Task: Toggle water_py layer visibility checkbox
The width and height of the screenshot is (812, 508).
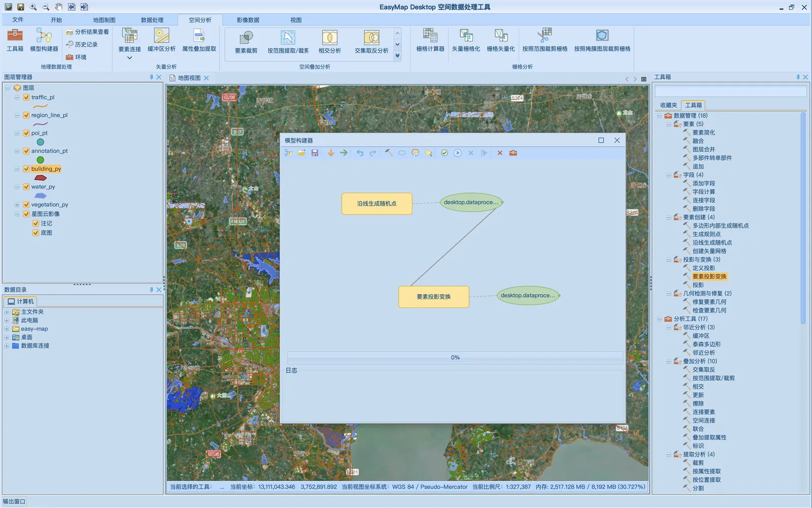Action: click(x=26, y=187)
